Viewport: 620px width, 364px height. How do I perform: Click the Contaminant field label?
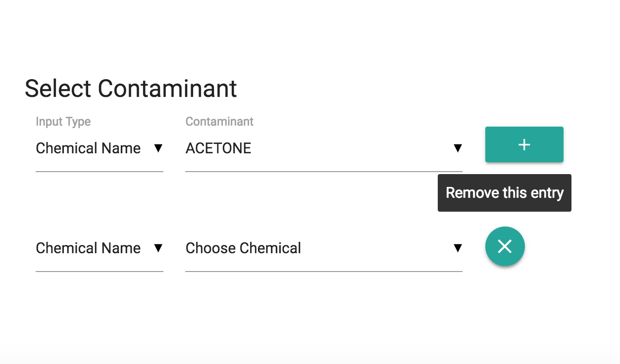pyautogui.click(x=219, y=122)
